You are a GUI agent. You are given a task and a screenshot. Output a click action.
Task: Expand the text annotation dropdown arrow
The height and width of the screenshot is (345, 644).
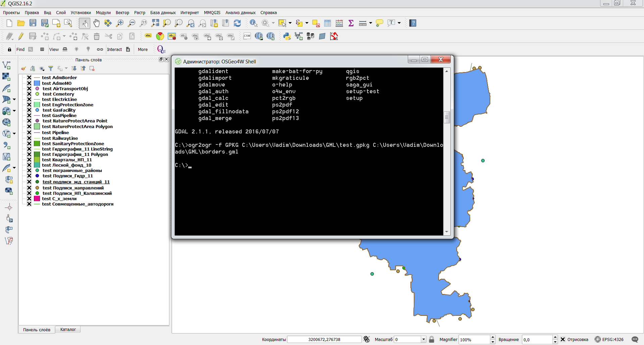(x=399, y=23)
